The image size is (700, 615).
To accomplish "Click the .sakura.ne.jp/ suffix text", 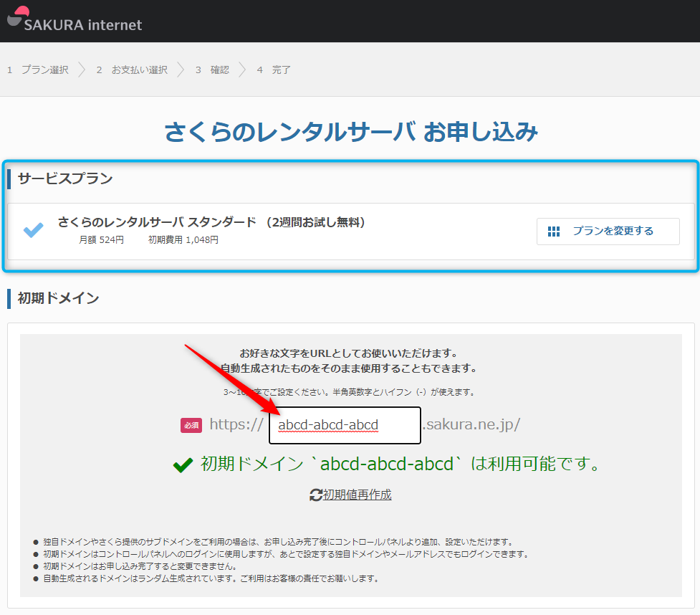I will point(471,424).
